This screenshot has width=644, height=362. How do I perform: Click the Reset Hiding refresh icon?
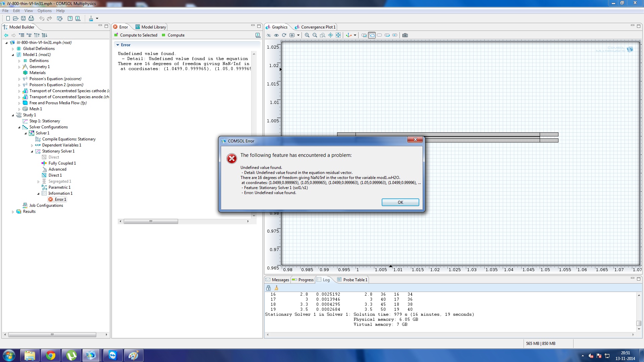click(284, 35)
